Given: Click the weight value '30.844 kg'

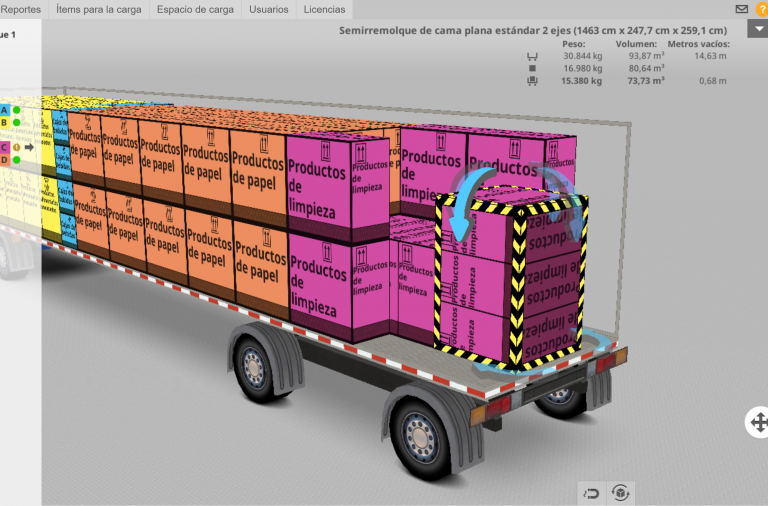Looking at the screenshot, I should coord(582,56).
